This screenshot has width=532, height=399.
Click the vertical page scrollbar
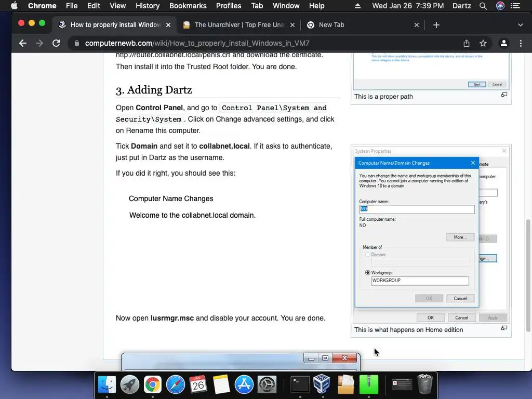528,275
